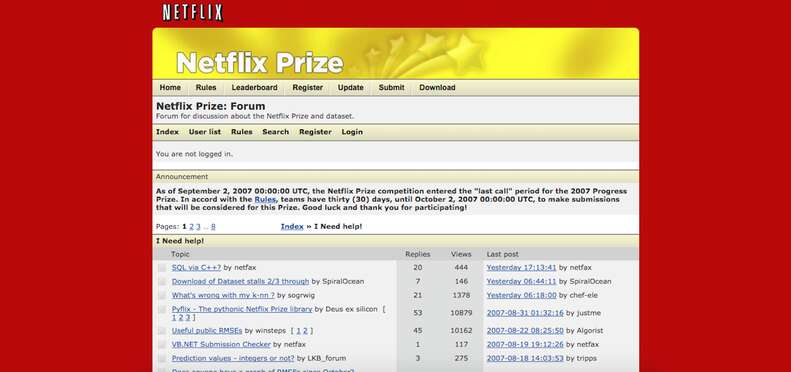Jump to page 8 of topics
Screen dimensions: 791x372
(x=213, y=227)
